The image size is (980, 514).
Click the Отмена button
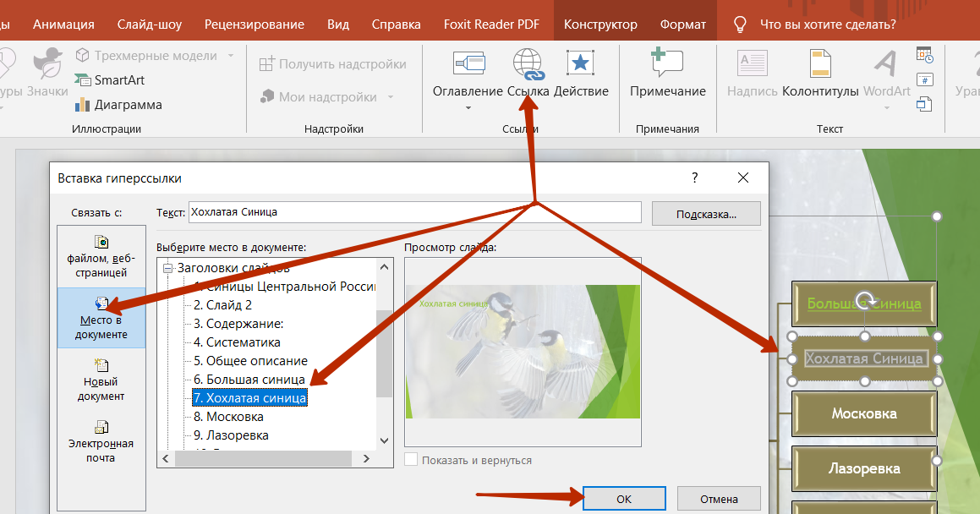pyautogui.click(x=719, y=499)
